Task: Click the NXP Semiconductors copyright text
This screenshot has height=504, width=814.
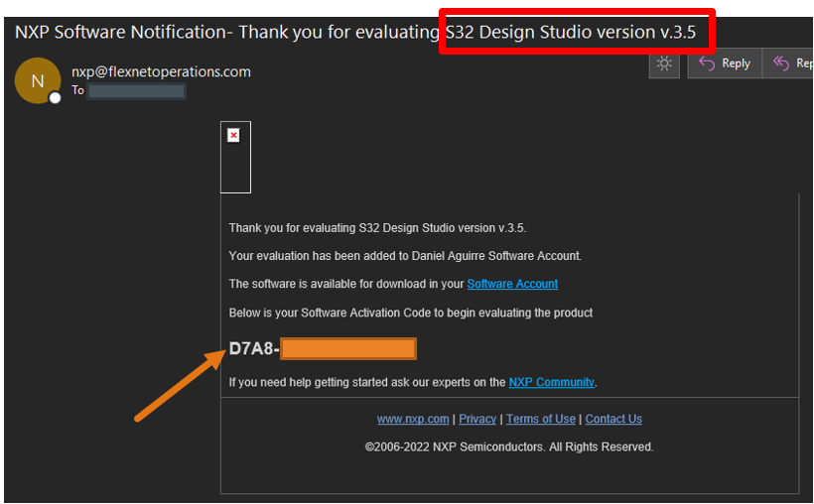Action: 509,447
